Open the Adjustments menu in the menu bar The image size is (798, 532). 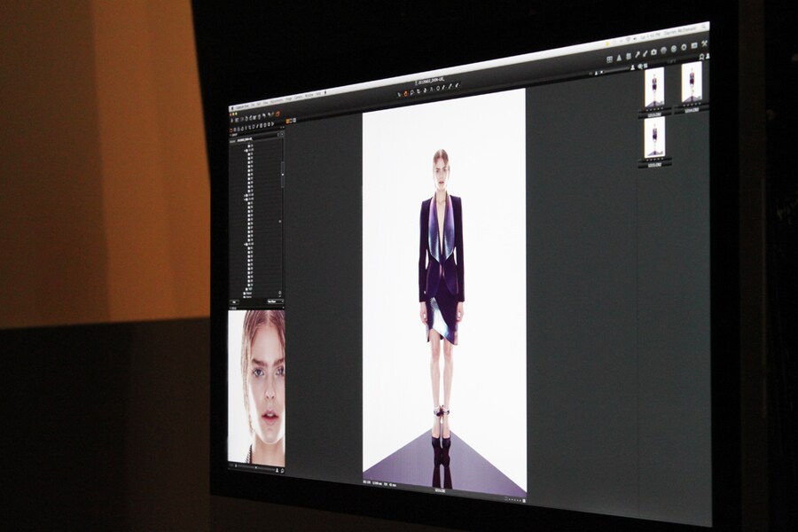(x=277, y=101)
